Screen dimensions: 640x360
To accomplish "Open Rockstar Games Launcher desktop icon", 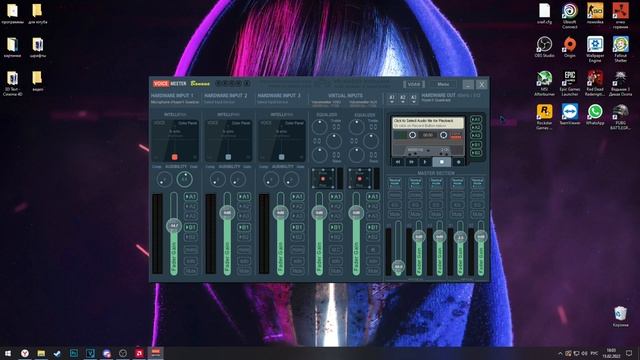I will coord(544,117).
